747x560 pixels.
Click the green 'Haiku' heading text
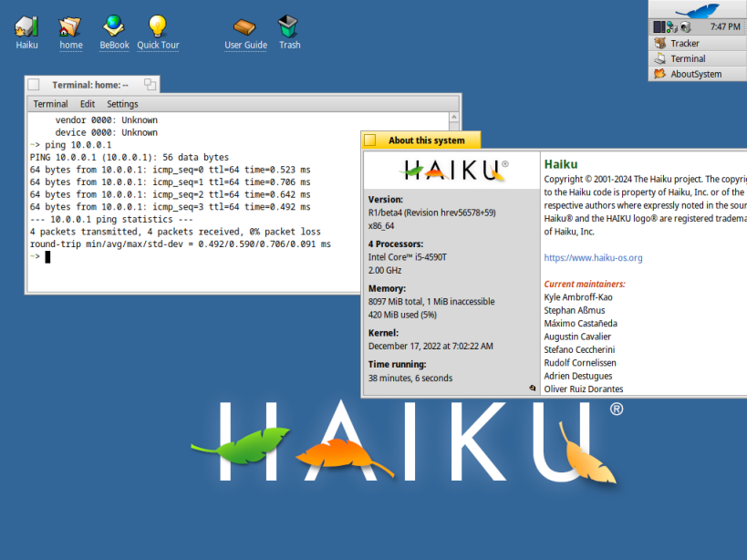tap(561, 164)
